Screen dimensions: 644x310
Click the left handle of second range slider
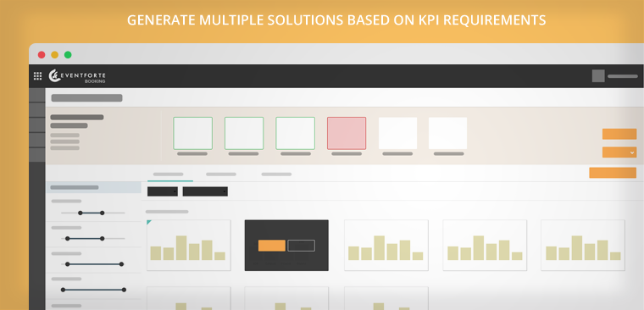coord(67,239)
